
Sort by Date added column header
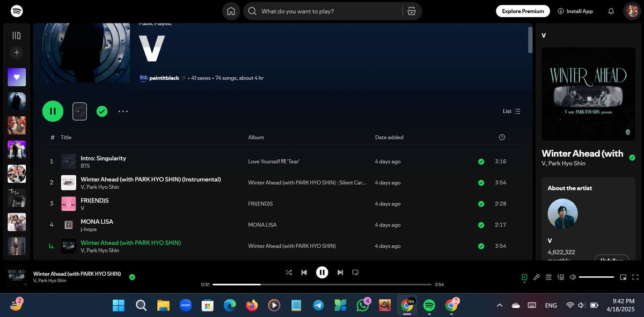coord(389,137)
